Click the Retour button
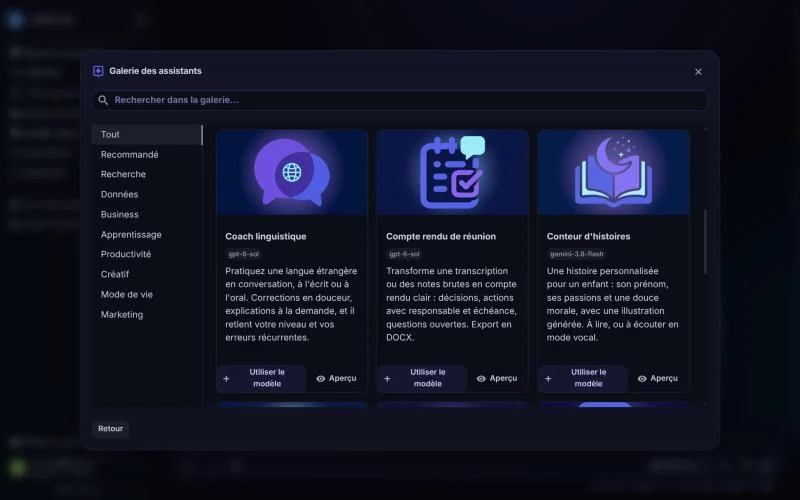 111,429
